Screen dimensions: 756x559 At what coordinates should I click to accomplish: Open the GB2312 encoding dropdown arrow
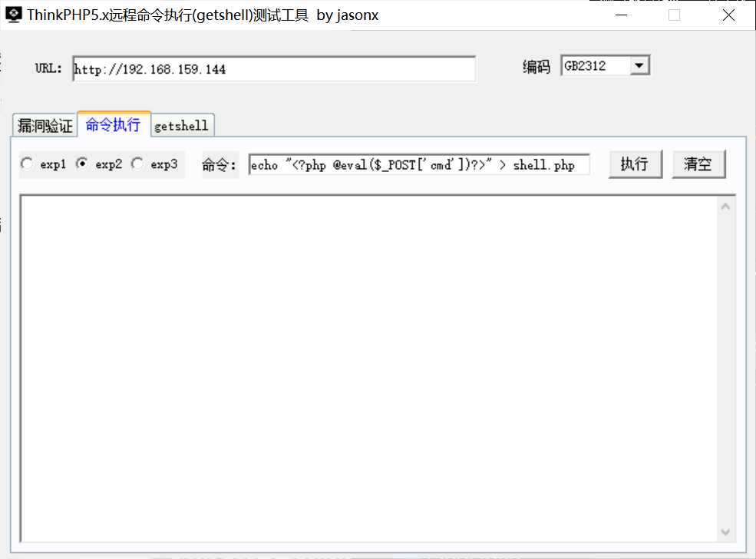(639, 65)
